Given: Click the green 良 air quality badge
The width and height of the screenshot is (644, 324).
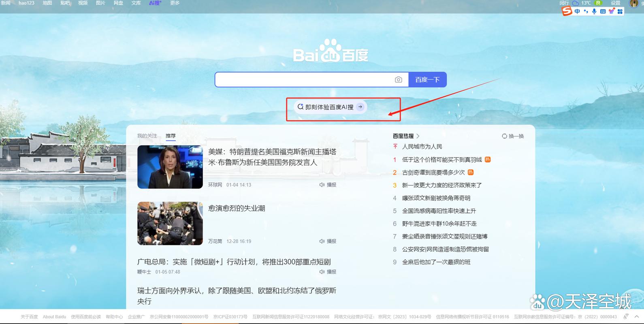Looking at the screenshot, I should click(x=598, y=3).
